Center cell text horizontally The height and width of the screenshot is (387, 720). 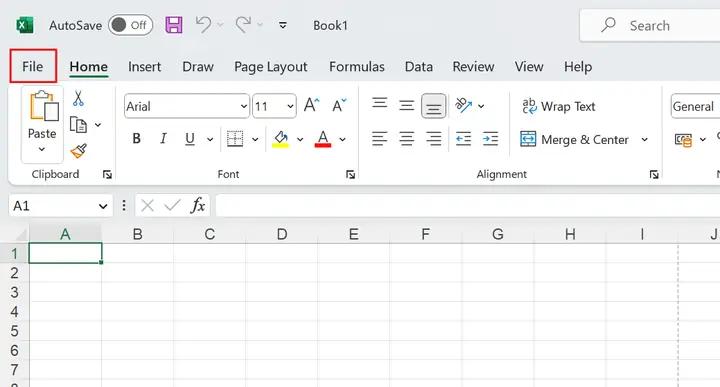tap(406, 138)
